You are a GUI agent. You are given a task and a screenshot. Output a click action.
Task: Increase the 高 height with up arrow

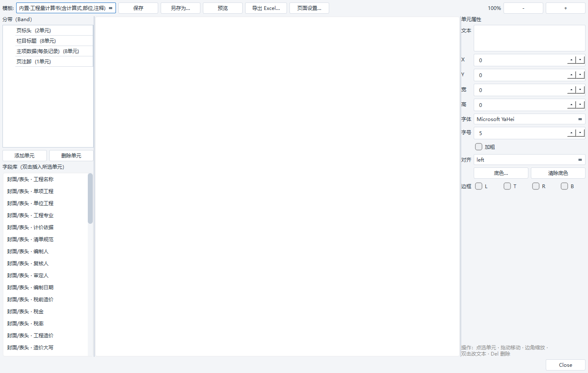coord(571,105)
